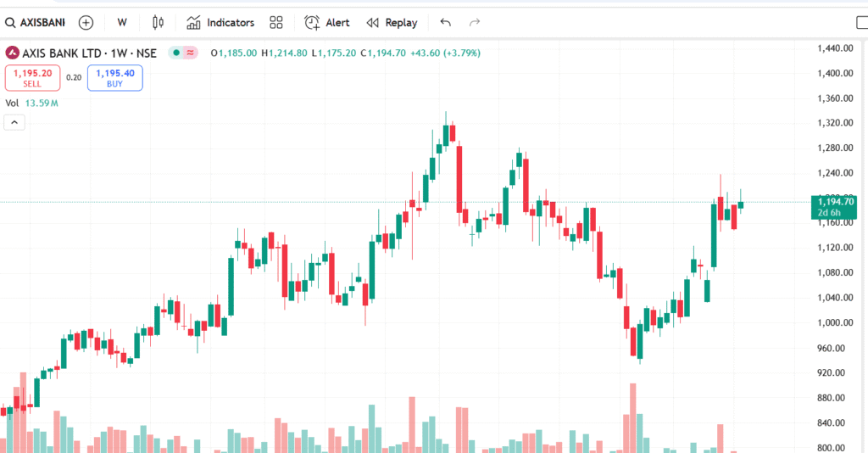Collapse the indicator legend with chevron
Image resolution: width=868 pixels, height=453 pixels.
(15, 122)
